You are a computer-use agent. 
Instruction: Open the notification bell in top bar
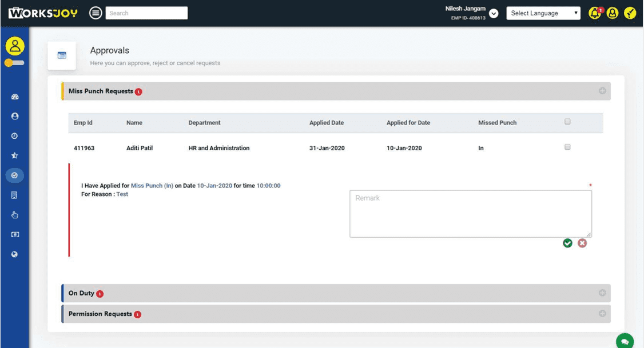595,13
